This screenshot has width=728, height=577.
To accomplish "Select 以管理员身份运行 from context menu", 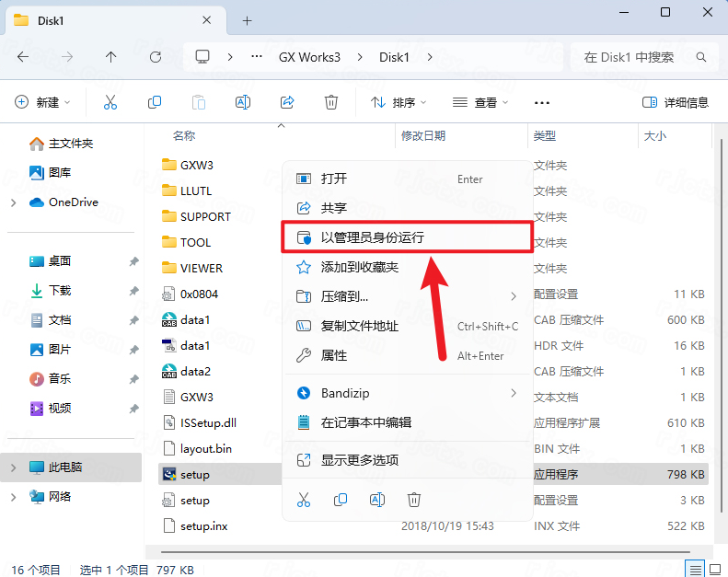I will (372, 237).
